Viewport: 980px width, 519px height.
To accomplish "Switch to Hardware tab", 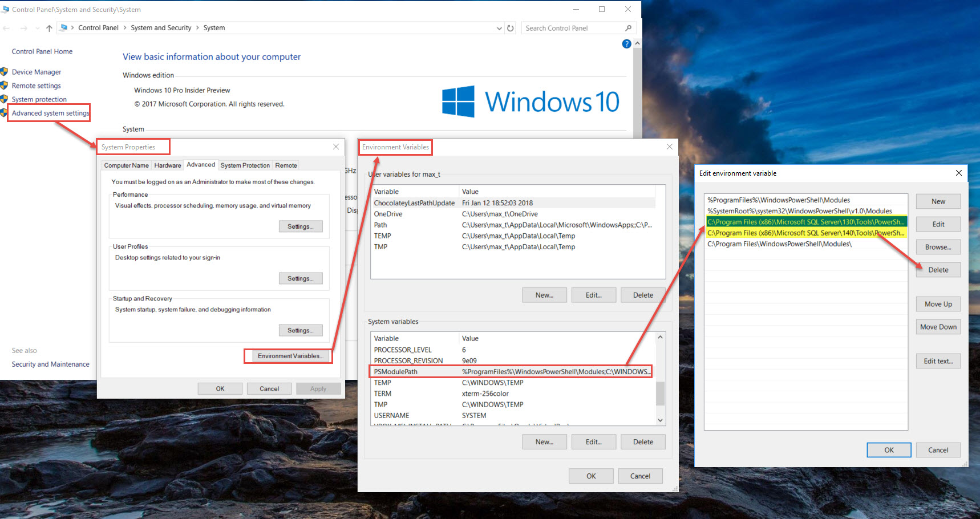I will pyautogui.click(x=168, y=165).
